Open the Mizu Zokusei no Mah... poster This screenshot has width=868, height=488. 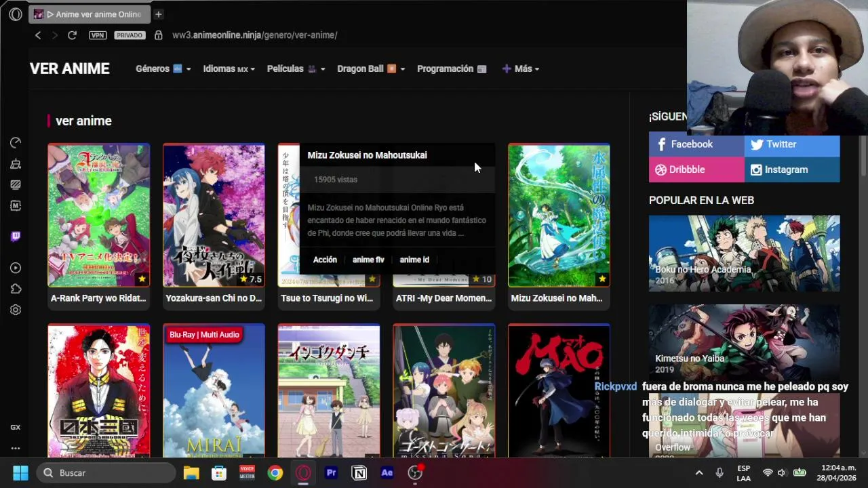click(559, 215)
